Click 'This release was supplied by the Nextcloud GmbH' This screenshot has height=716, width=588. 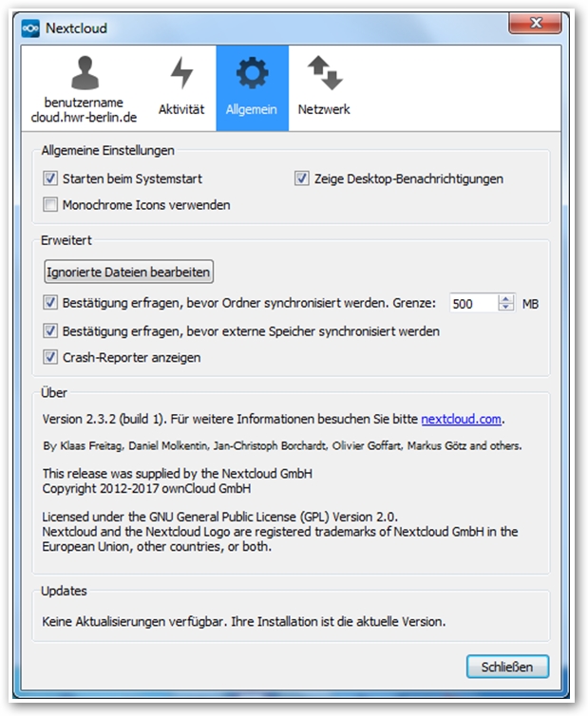178,474
